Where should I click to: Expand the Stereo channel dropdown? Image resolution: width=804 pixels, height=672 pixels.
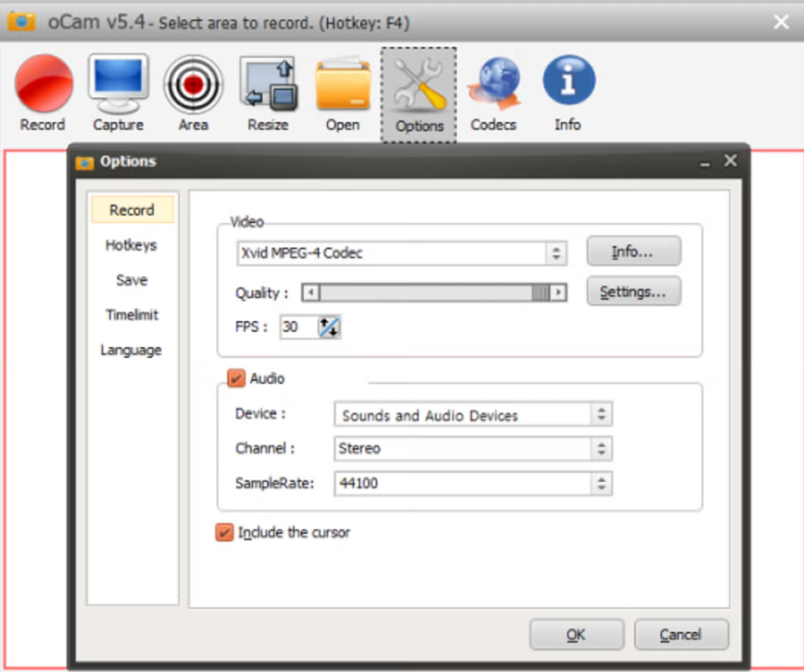[474, 448]
